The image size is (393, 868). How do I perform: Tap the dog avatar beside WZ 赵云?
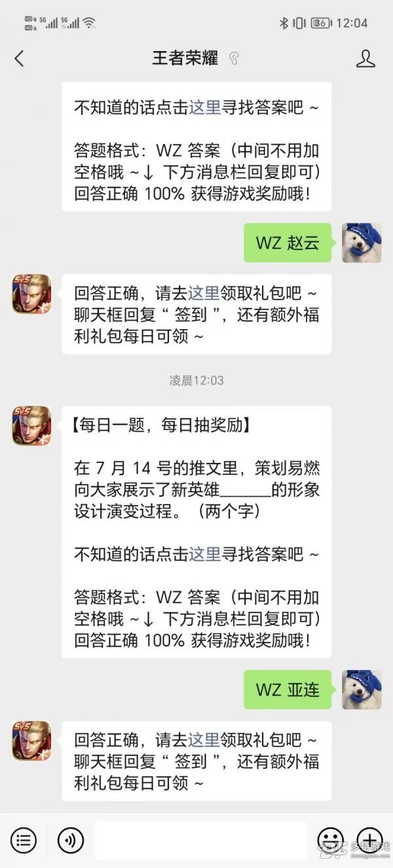362,243
